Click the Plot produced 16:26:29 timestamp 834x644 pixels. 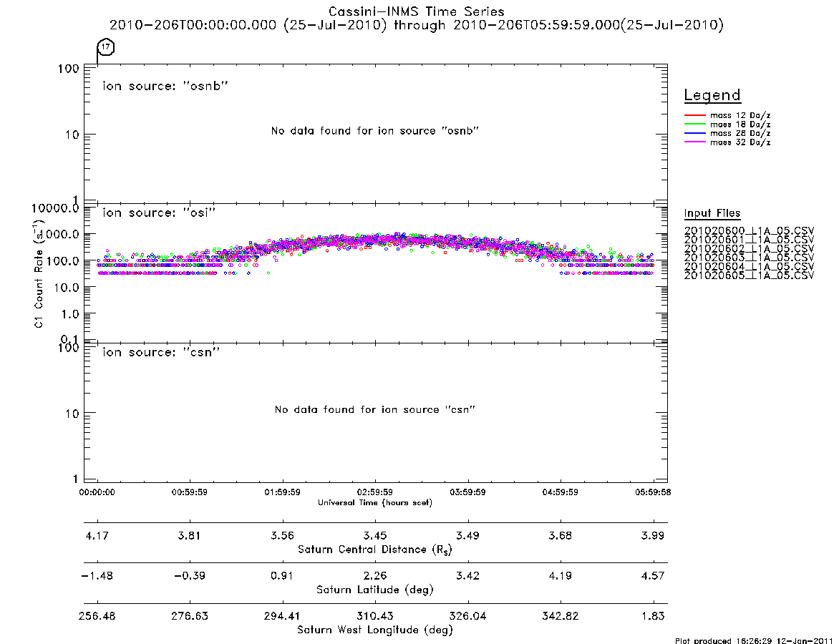[754, 640]
